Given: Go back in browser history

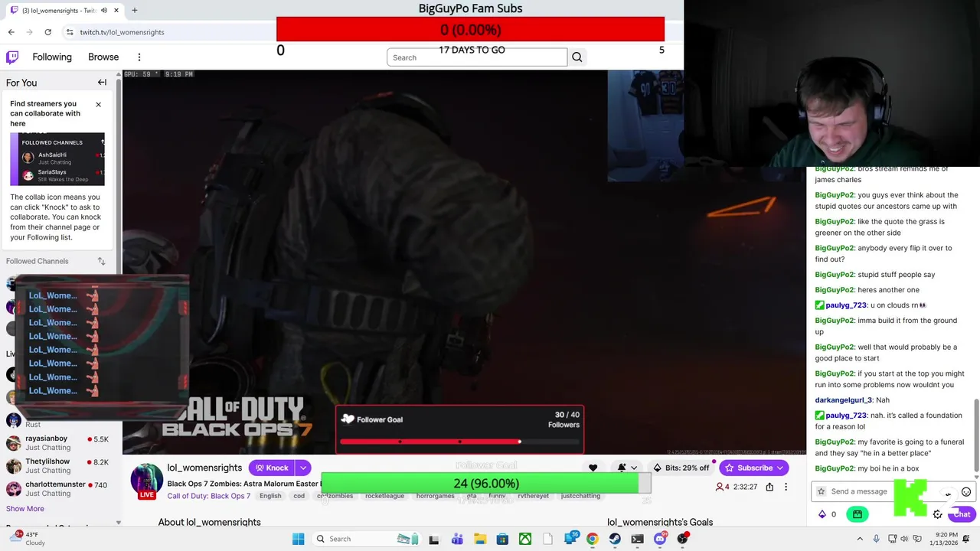Looking at the screenshot, I should (x=11, y=32).
